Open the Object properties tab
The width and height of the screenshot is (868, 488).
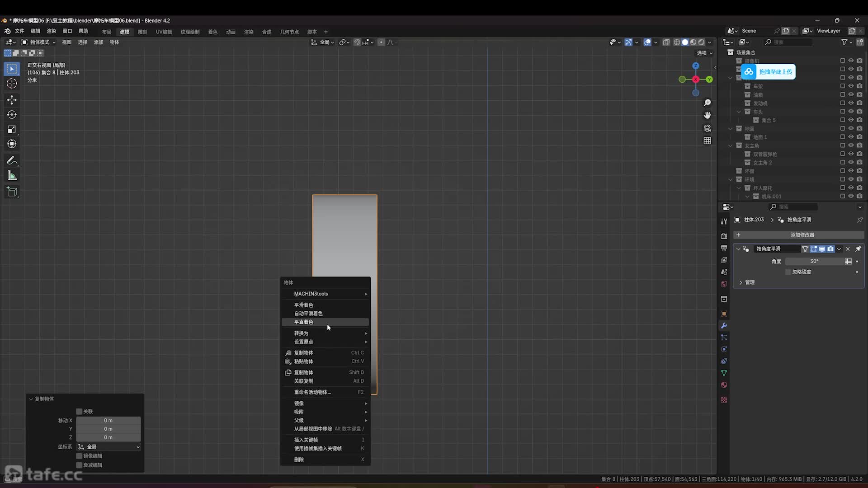coord(724,314)
